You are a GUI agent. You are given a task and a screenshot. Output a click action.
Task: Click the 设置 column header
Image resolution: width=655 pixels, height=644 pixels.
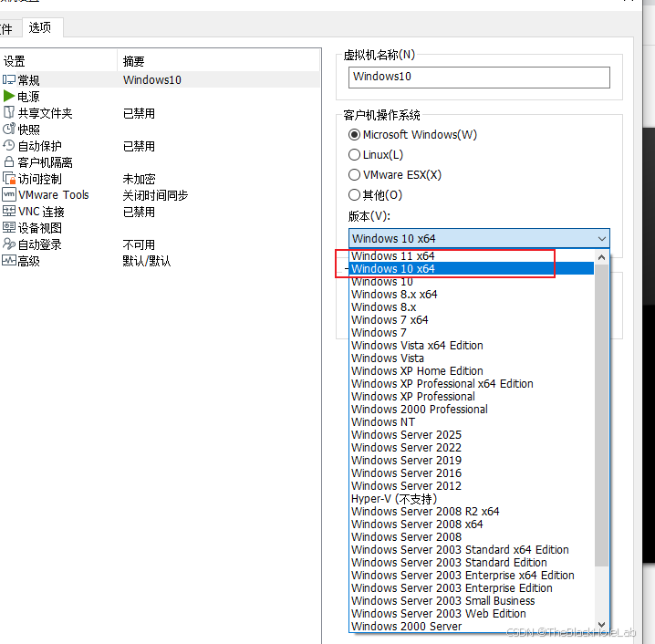coord(58,61)
